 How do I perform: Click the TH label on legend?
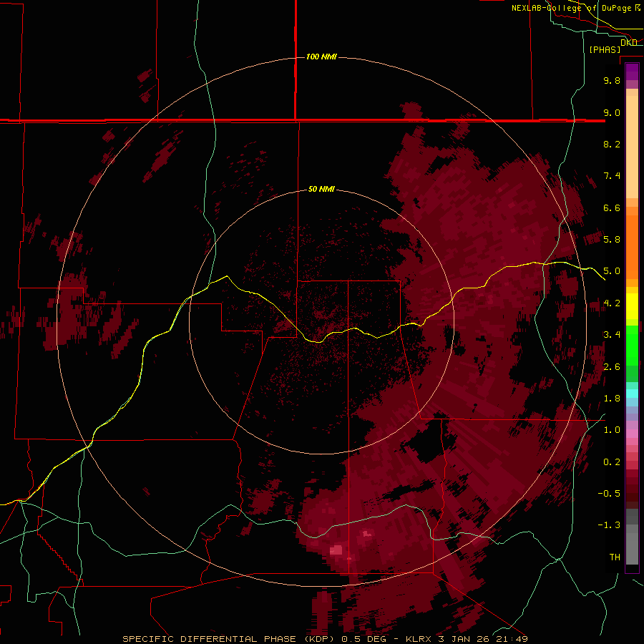[615, 557]
